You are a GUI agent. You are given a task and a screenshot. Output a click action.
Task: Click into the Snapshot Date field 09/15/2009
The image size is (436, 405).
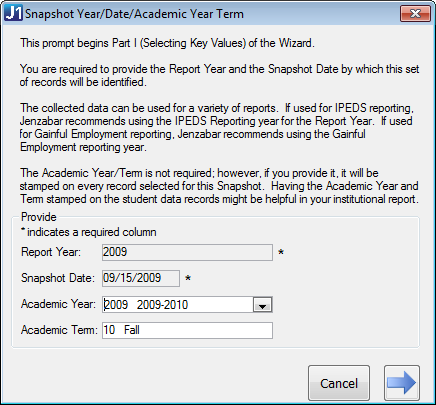141,278
